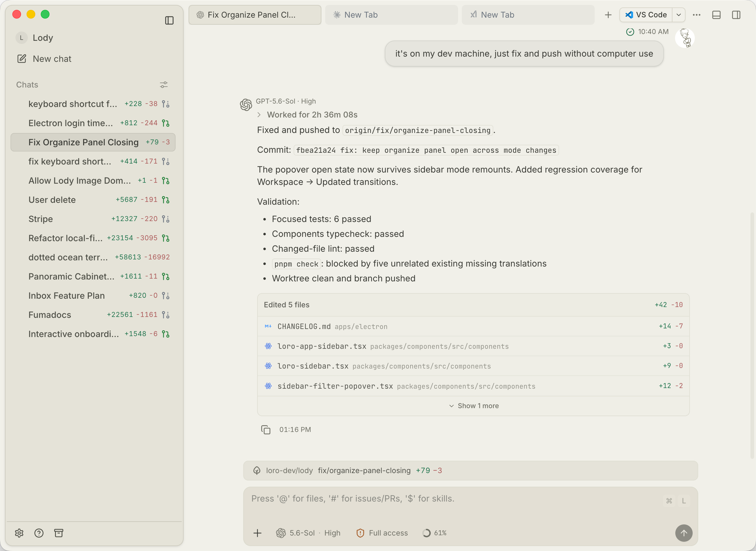The height and width of the screenshot is (551, 756).
Task: Open the Lody workspace switcher
Action: (35, 38)
